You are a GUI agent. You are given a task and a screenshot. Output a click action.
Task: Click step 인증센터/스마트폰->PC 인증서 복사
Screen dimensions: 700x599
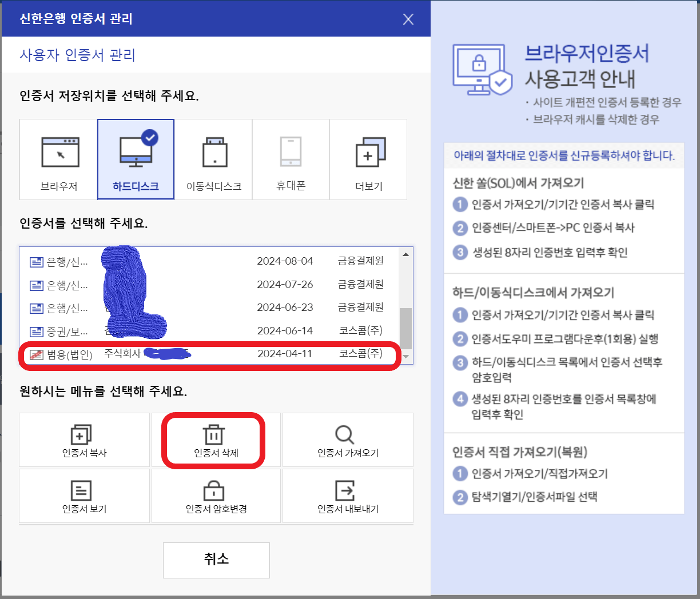(553, 228)
